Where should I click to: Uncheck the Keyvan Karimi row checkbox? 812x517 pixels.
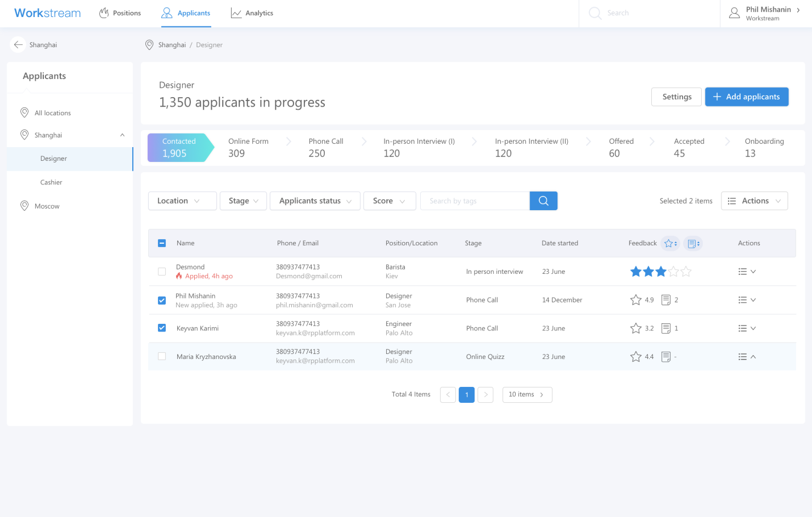coord(162,328)
